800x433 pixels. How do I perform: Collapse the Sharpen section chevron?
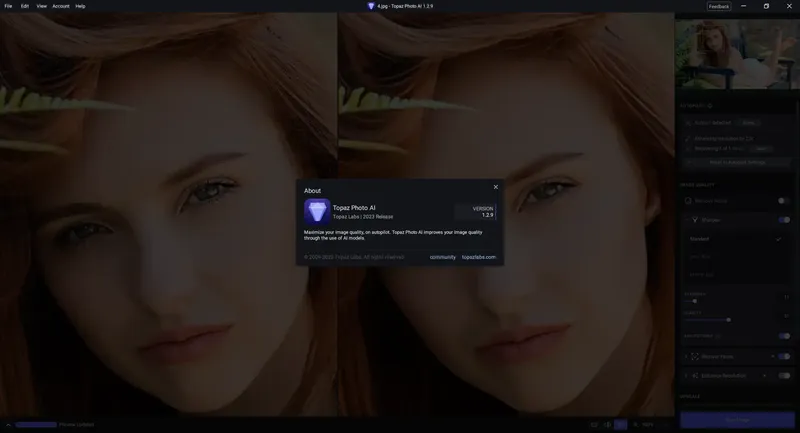point(686,220)
